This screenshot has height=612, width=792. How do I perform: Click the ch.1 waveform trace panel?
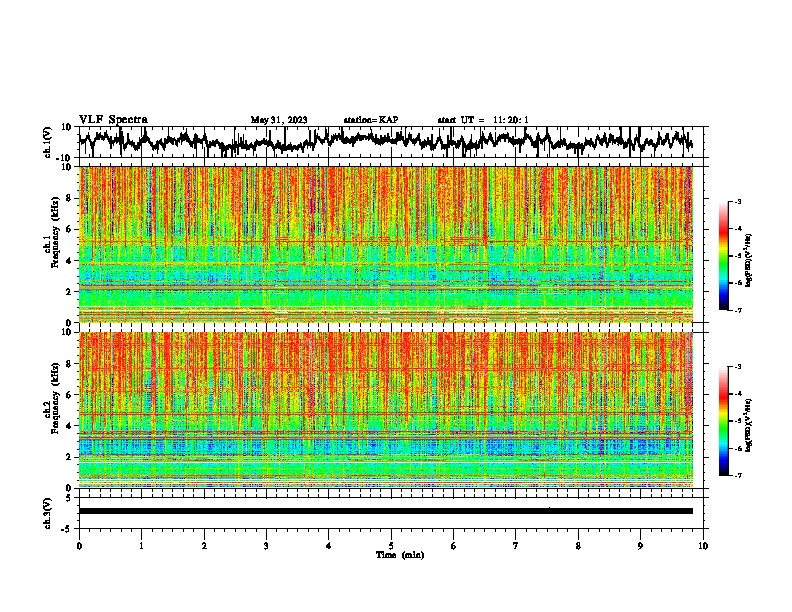coord(391,142)
